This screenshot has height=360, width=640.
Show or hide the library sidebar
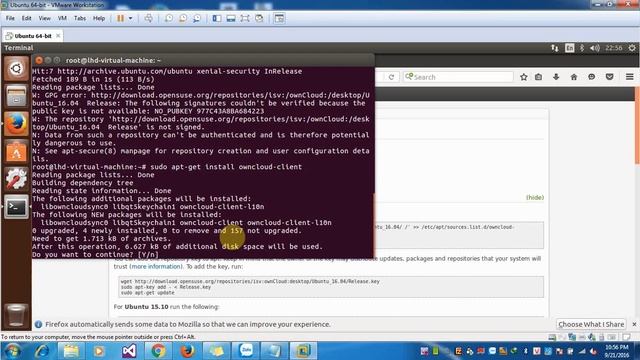[217, 18]
